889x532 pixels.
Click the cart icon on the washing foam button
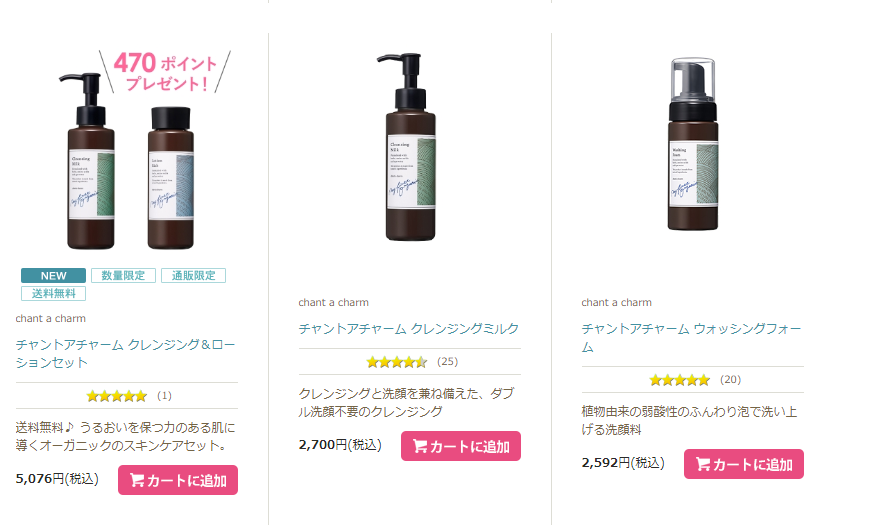tap(702, 465)
